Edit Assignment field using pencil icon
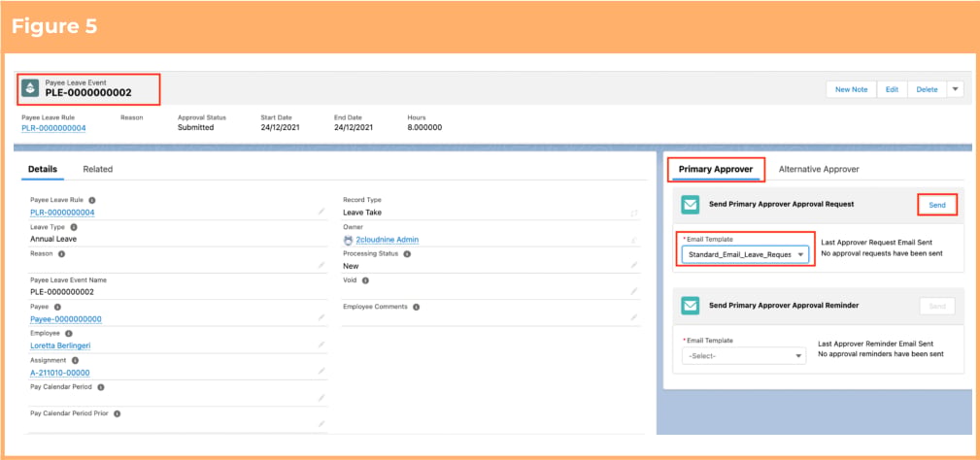Screen dimensions: 980x460 point(321,372)
